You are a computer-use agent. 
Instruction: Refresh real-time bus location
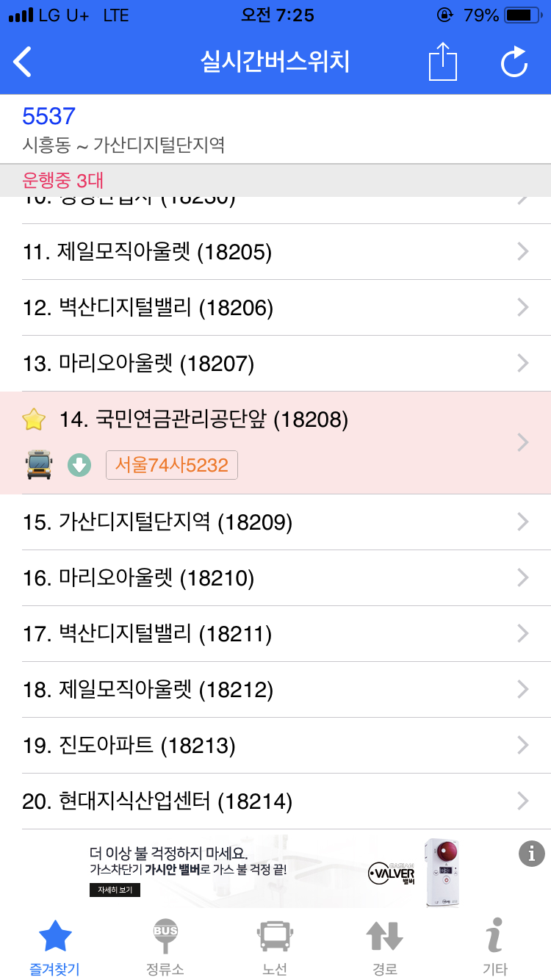tap(514, 62)
